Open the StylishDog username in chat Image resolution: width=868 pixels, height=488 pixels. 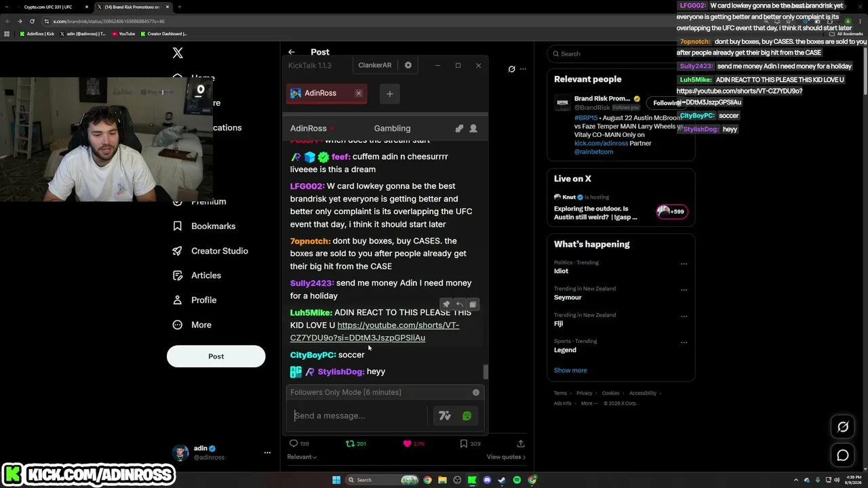[340, 371]
